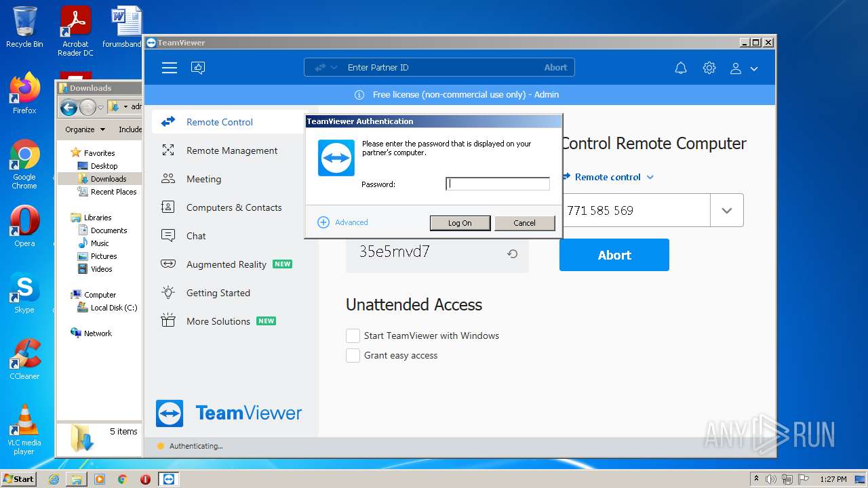Select the CCleaner desktop icon
This screenshot has height=488, width=868.
click(24, 359)
